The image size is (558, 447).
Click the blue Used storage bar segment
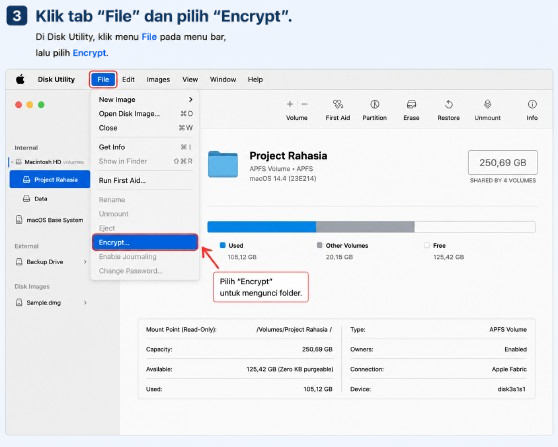click(262, 227)
